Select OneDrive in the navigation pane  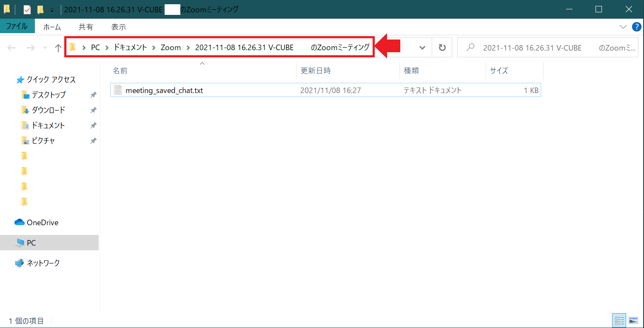click(43, 222)
